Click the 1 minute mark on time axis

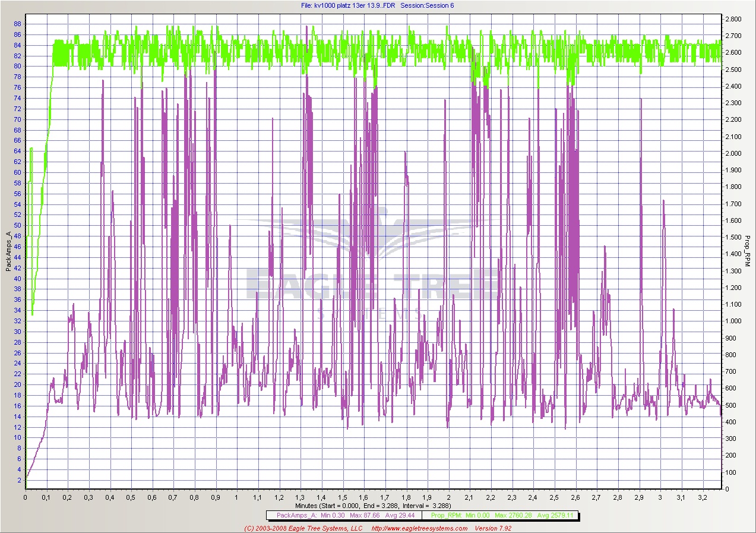[x=237, y=497]
